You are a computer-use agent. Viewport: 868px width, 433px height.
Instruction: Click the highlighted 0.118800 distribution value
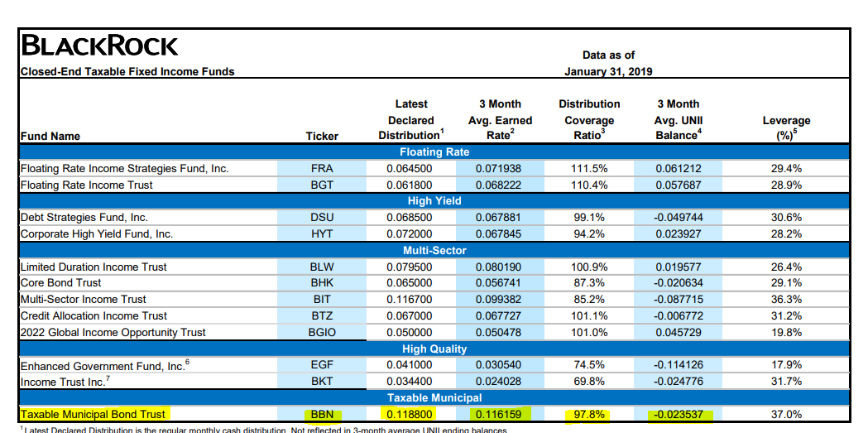pyautogui.click(x=410, y=414)
